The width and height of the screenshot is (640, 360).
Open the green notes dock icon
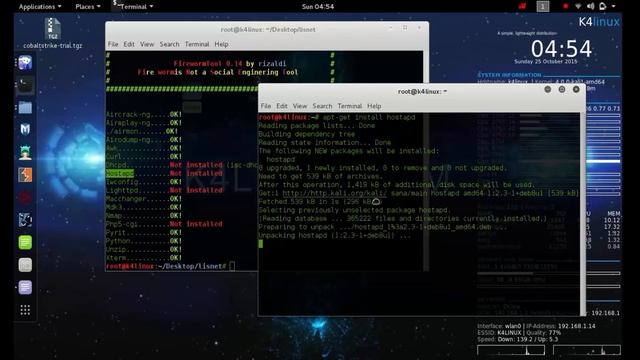point(25,242)
